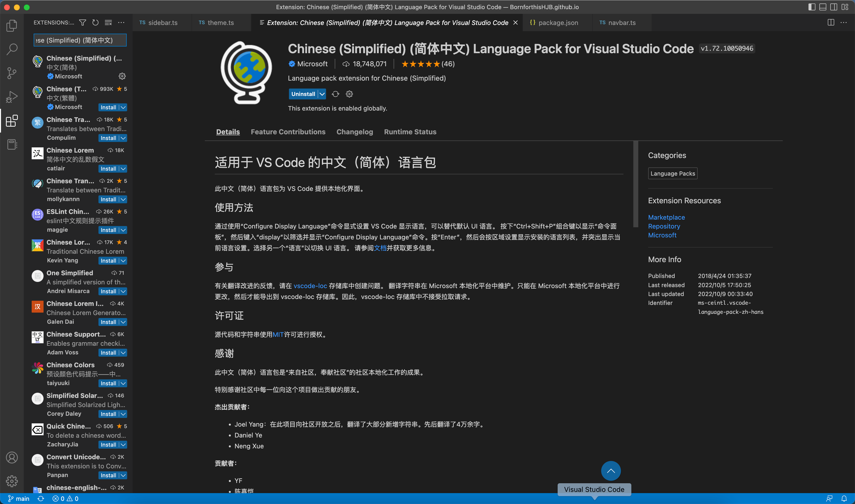
Task: Expand Install dropdown for Chinese (Traditional)
Action: (x=123, y=107)
